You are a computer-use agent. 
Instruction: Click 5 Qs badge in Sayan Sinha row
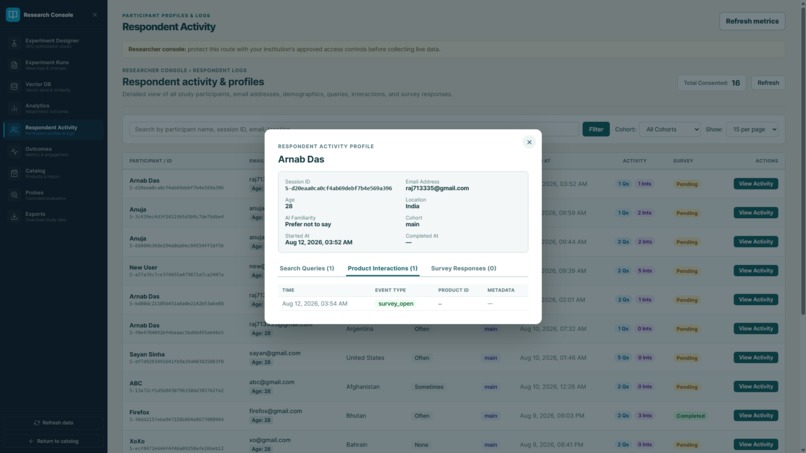[x=623, y=358]
